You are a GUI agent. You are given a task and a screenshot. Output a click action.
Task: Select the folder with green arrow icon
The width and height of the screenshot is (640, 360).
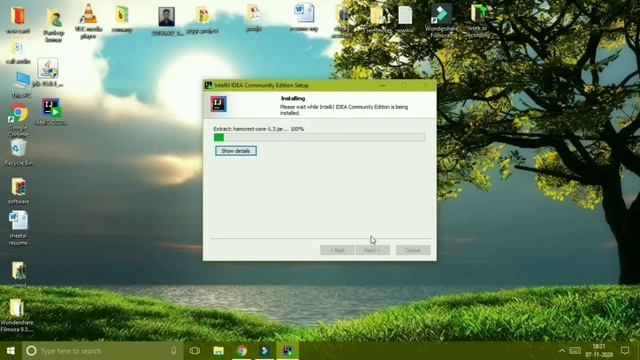point(478,20)
